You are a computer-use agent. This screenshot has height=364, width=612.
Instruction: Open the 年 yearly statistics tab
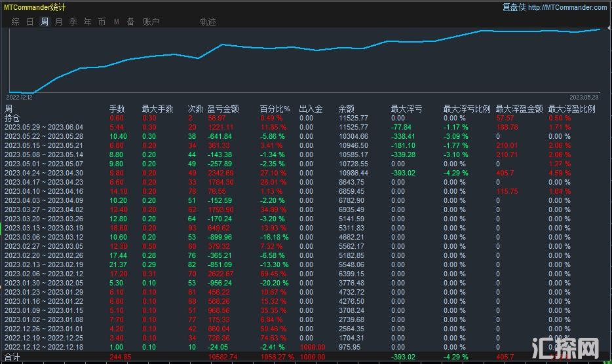(x=87, y=22)
